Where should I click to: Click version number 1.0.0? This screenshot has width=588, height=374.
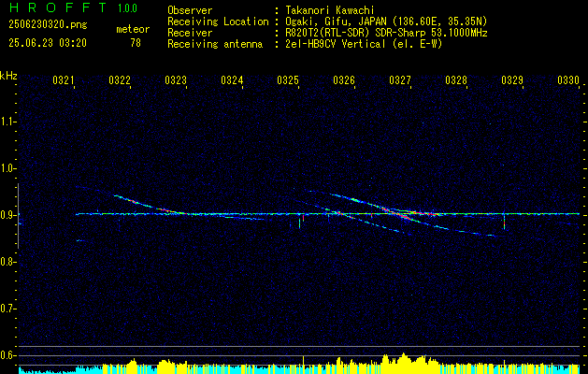click(x=127, y=7)
